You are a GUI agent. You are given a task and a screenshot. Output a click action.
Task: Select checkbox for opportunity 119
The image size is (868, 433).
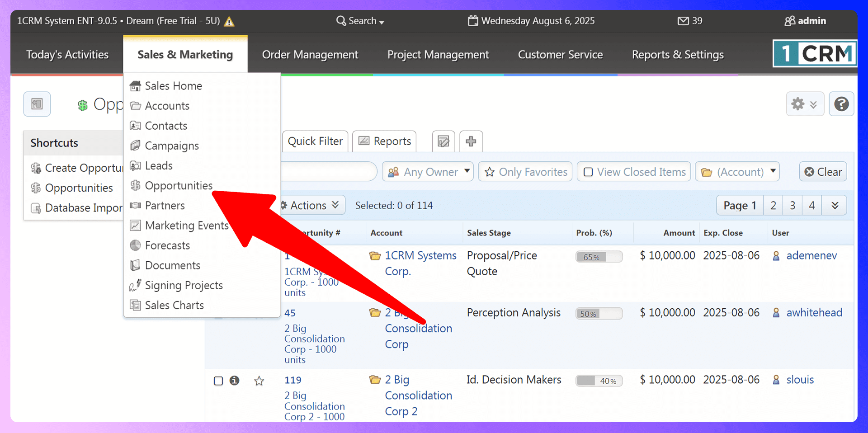[218, 381]
